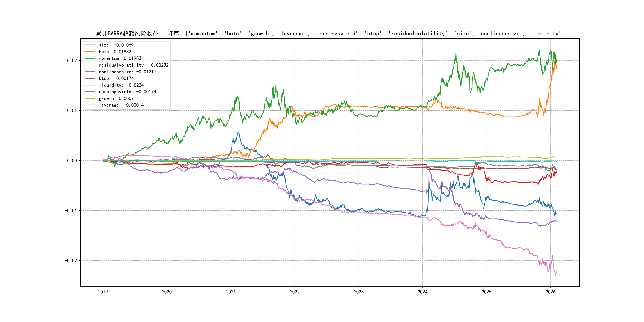644x322 pixels.
Task: Click the 2026 x-axis tick label
Action: click(551, 292)
